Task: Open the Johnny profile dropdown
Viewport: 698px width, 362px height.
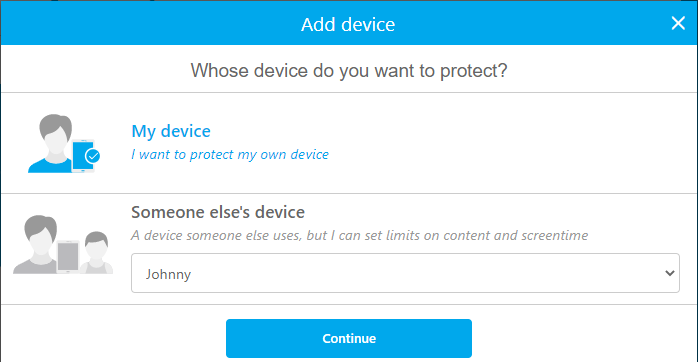Action: pyautogui.click(x=405, y=273)
